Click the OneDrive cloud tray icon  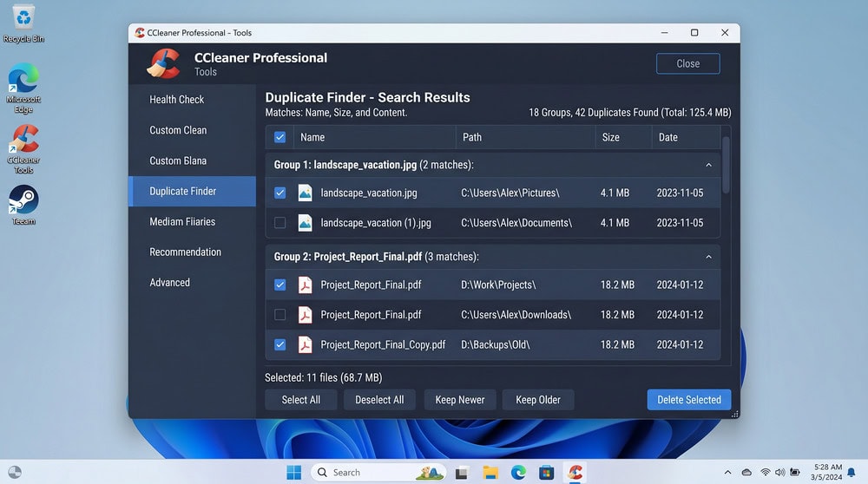point(746,473)
